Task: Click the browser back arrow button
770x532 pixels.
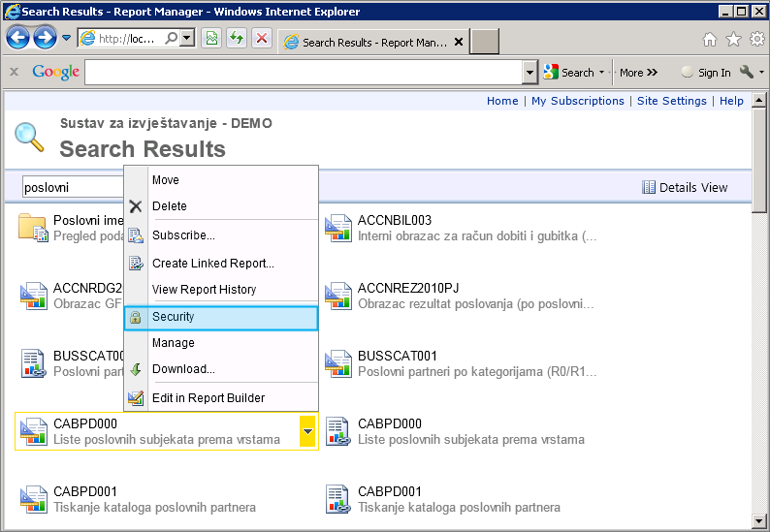Action: [18, 38]
